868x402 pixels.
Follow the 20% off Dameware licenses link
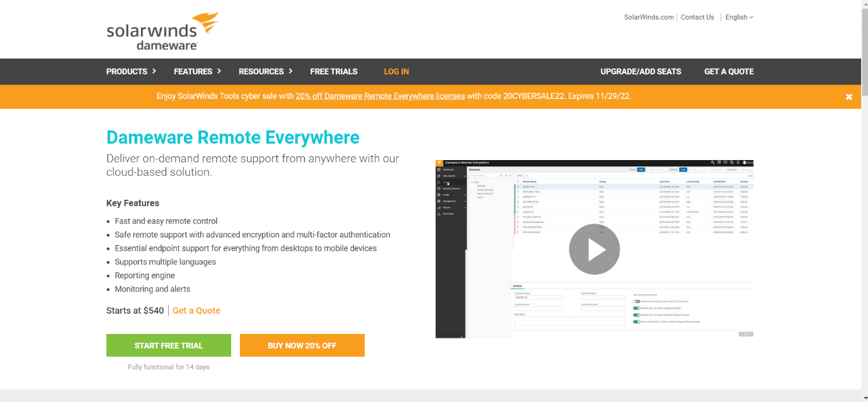pos(380,96)
